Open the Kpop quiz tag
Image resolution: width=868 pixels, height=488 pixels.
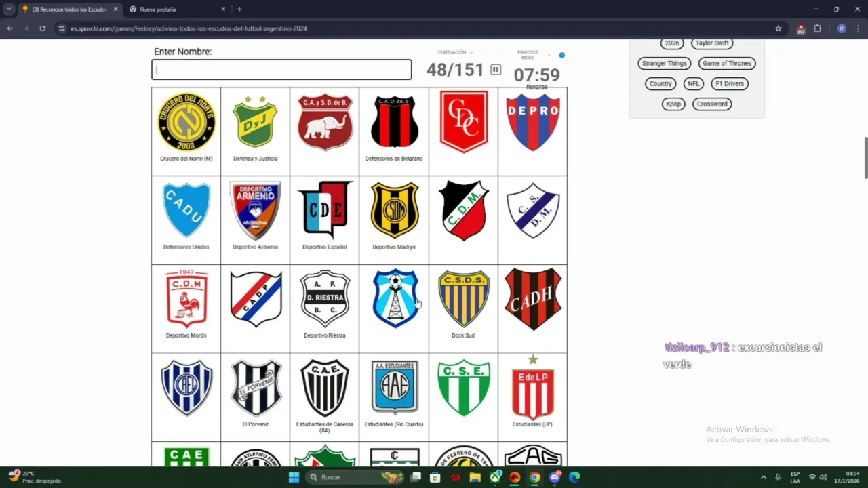[x=673, y=104]
